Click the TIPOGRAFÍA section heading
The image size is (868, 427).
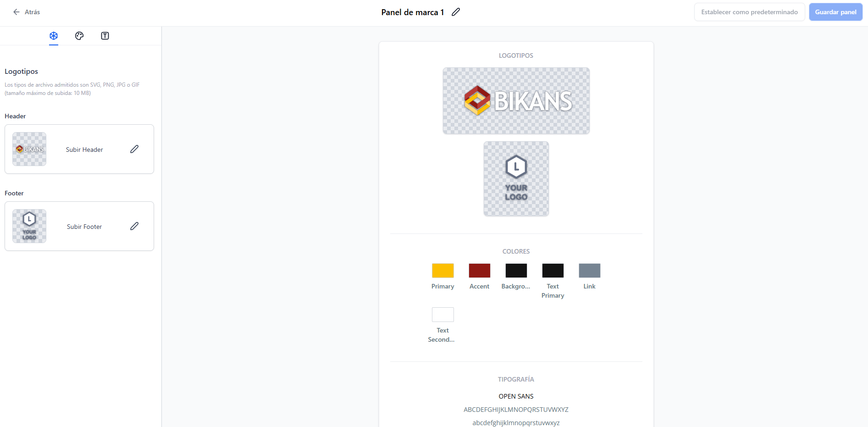[516, 379]
